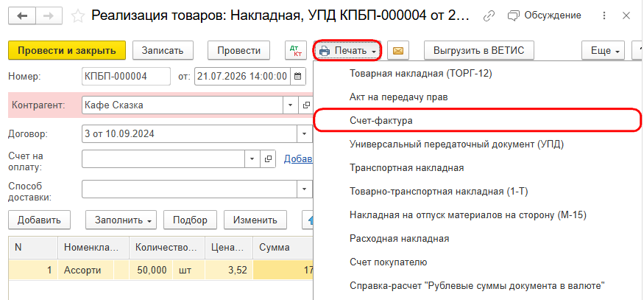Viewport: 644px width, 300px height.
Task: Click the Добавить row button
Action: (x=40, y=220)
